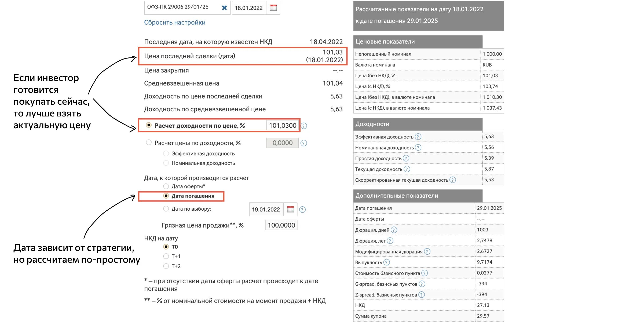Click Непогашенный номинал value 1 000,00
Screen dimensions: 644x322
(x=492, y=54)
